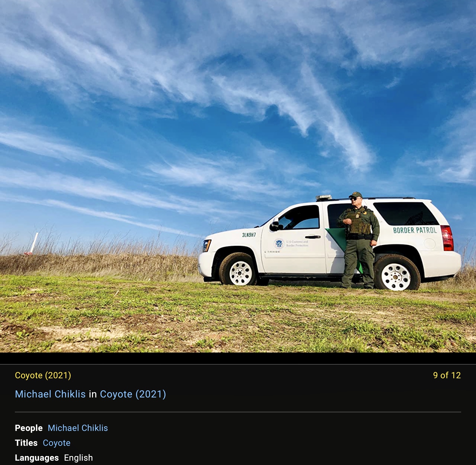Open Michael Chiklis link in photo caption
Screen dimensions: 476x465
click(x=50, y=394)
